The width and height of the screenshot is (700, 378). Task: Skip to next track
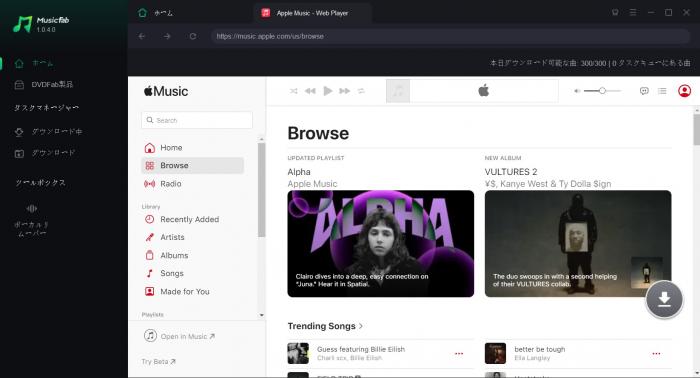click(x=345, y=91)
